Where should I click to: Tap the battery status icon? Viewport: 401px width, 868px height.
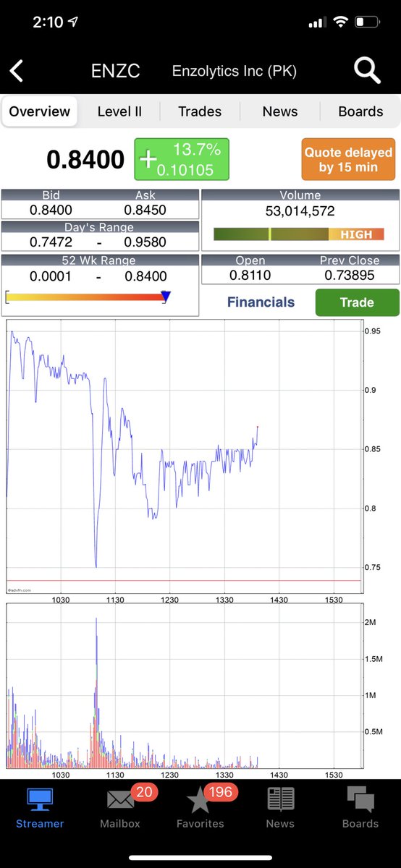tap(366, 22)
